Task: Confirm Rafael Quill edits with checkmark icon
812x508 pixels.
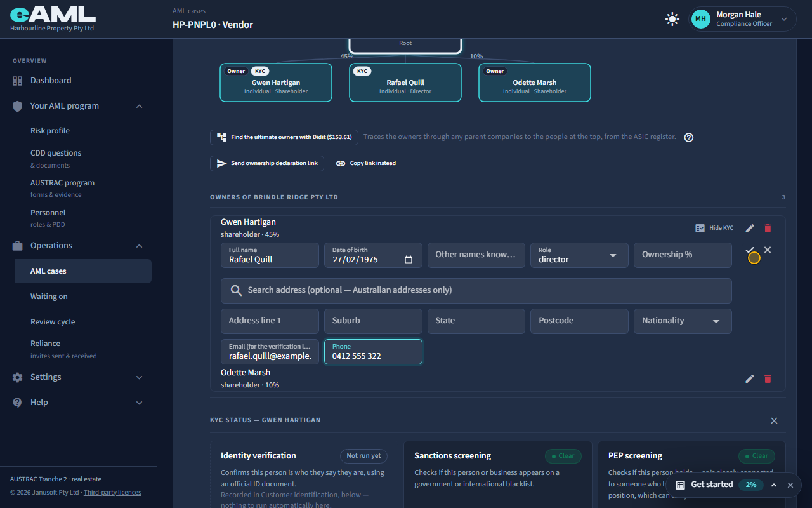Action: pyautogui.click(x=750, y=250)
